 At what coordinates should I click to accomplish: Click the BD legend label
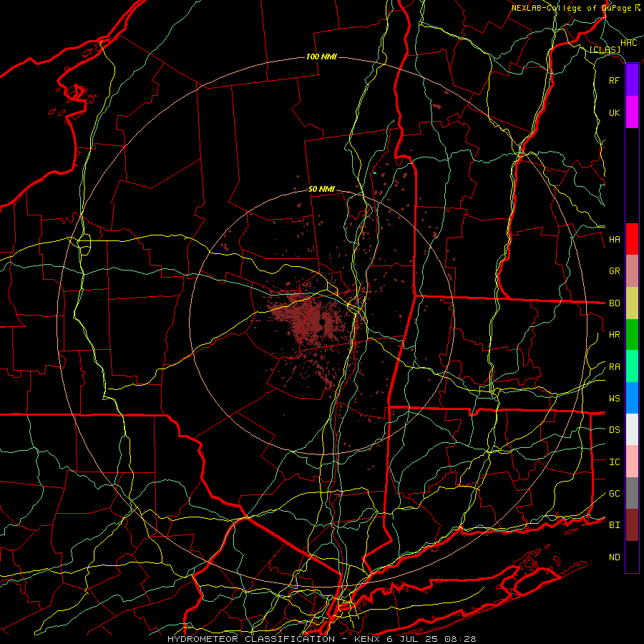click(x=614, y=303)
